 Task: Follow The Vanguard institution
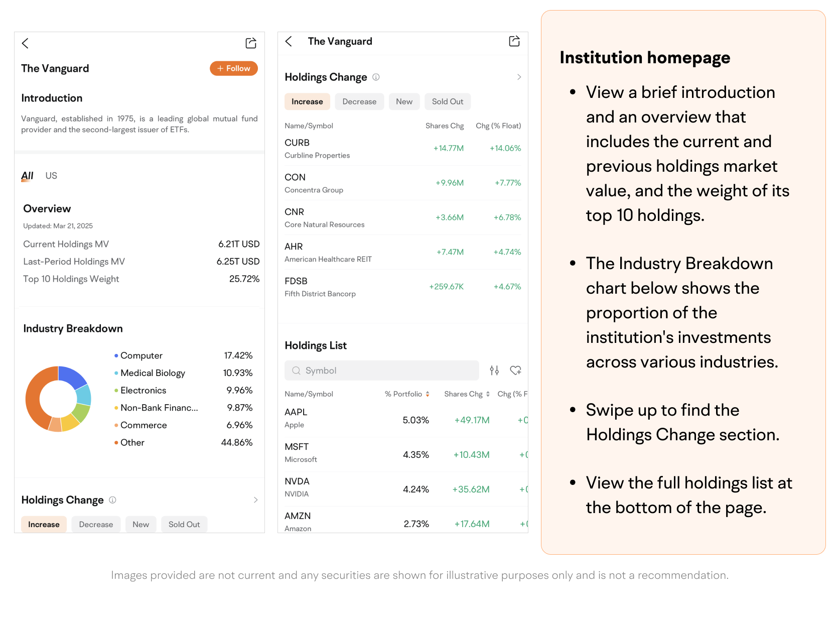[x=233, y=68]
